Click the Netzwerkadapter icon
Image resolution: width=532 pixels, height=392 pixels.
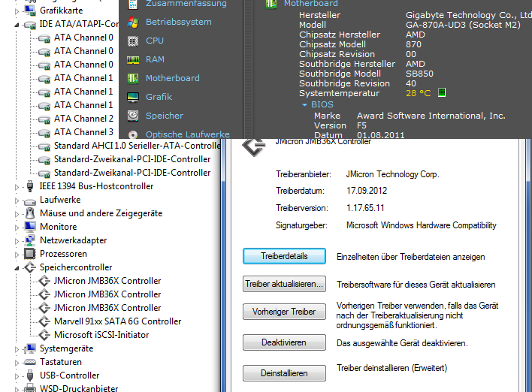pos(30,240)
